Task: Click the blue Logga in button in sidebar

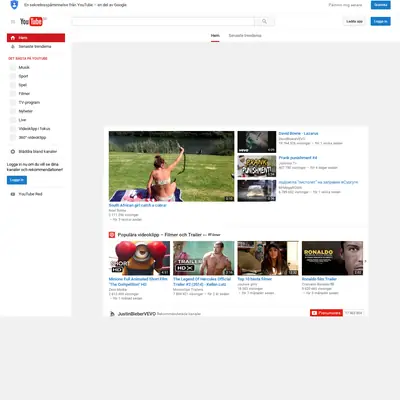Action: pyautogui.click(x=17, y=180)
